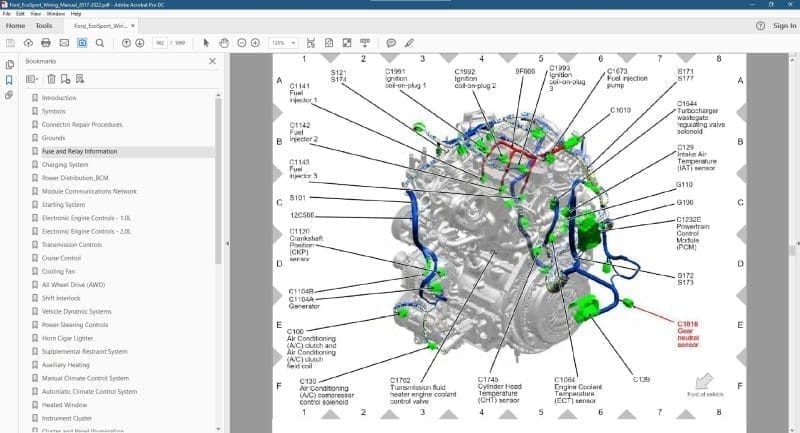Open the Window menu
Screen dimensions: 800x433
pos(56,14)
